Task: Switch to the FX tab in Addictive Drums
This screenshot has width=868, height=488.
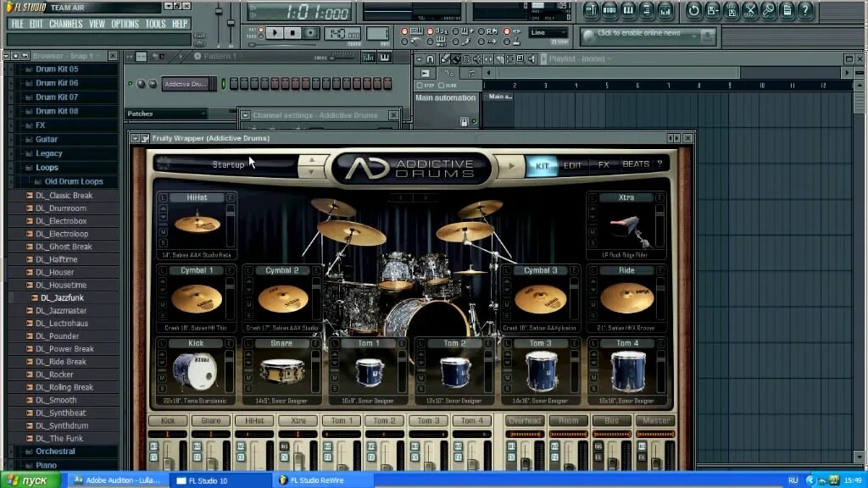Action: click(x=604, y=165)
